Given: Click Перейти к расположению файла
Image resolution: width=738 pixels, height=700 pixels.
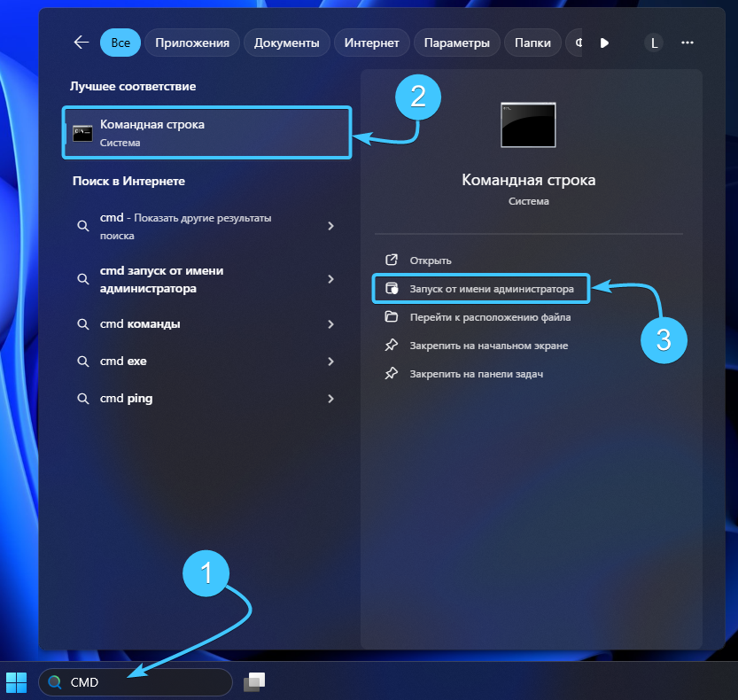Looking at the screenshot, I should [489, 317].
